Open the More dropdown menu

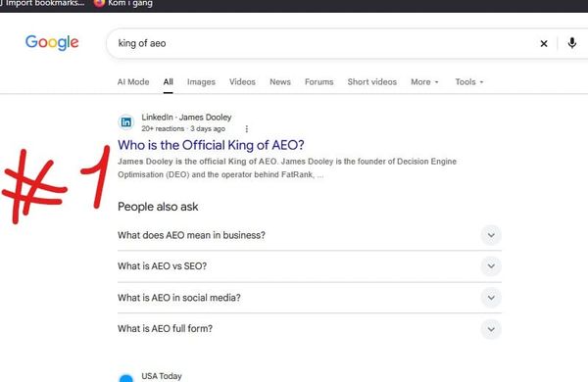(424, 81)
